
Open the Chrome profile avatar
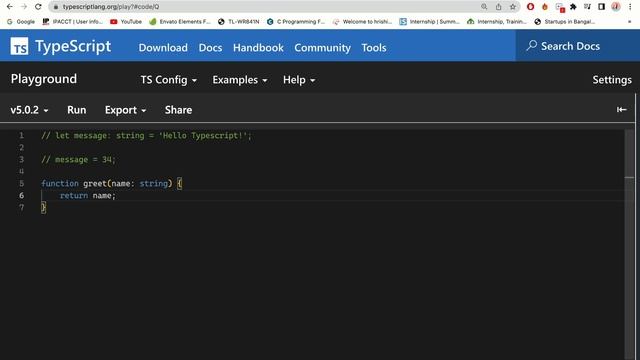616,7
